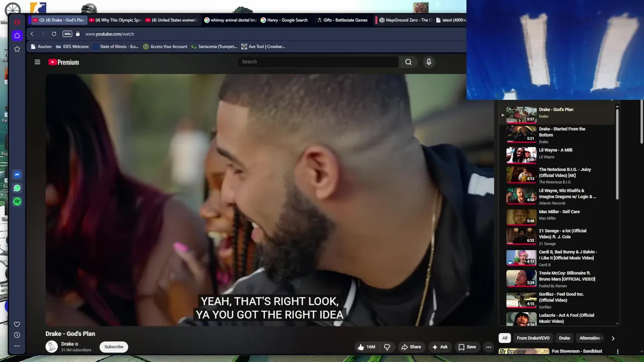The width and height of the screenshot is (644, 362).
Task: Open the Access Your Account bookmark
Action: [x=165, y=46]
